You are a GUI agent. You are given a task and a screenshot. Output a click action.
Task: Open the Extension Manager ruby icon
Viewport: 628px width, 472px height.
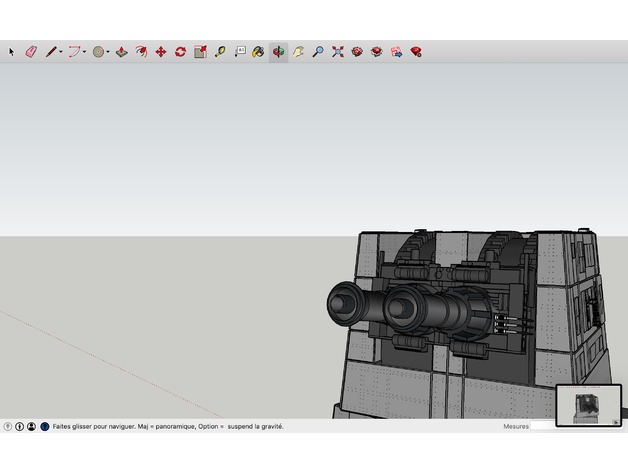click(x=416, y=52)
